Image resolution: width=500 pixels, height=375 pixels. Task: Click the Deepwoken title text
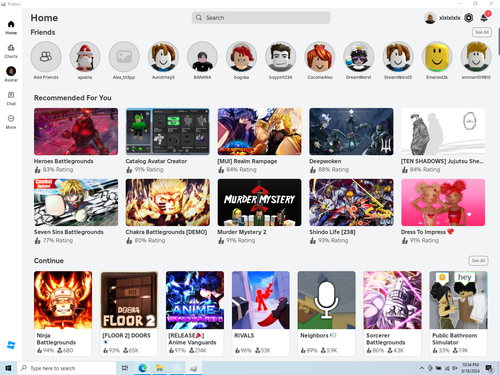click(325, 161)
